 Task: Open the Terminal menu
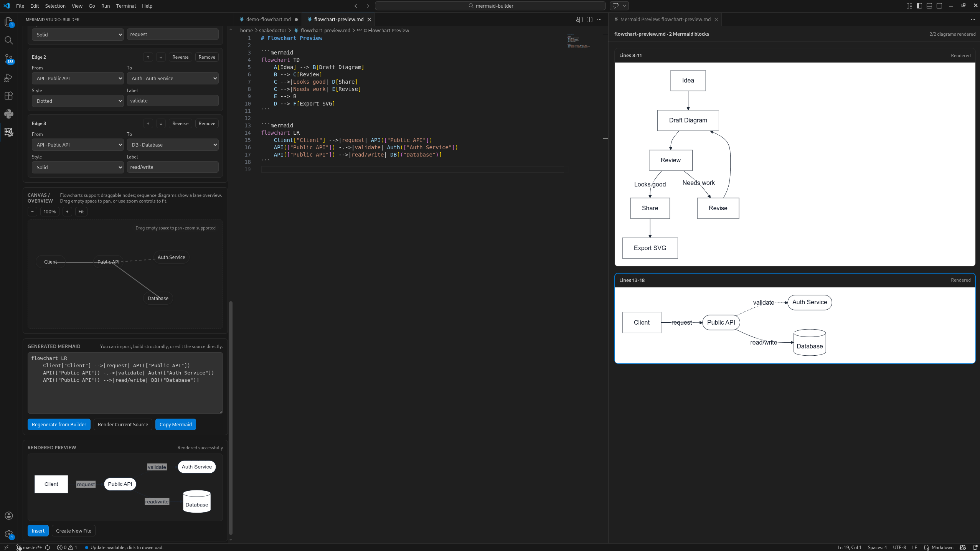click(x=125, y=6)
